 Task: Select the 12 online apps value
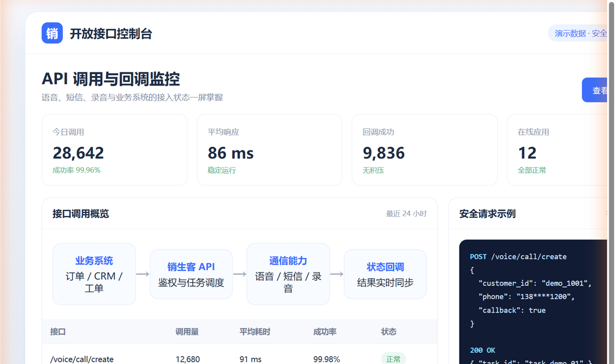click(x=527, y=153)
